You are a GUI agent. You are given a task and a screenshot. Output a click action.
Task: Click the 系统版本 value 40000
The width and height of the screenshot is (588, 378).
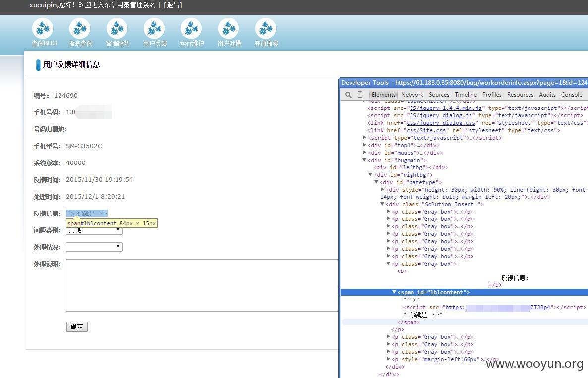[x=76, y=163]
